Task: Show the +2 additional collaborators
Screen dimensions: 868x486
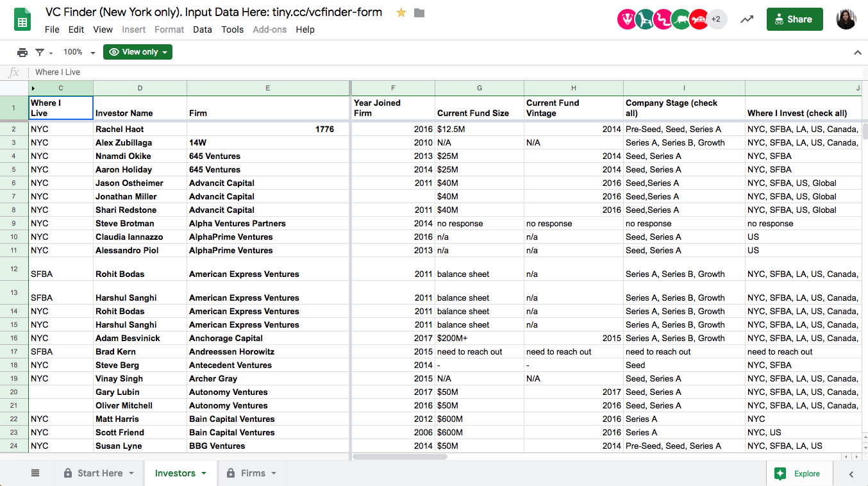Action: point(716,19)
